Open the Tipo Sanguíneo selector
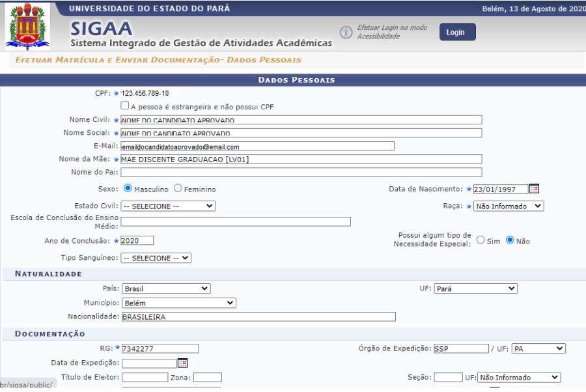This screenshot has width=586, height=392. (x=156, y=258)
